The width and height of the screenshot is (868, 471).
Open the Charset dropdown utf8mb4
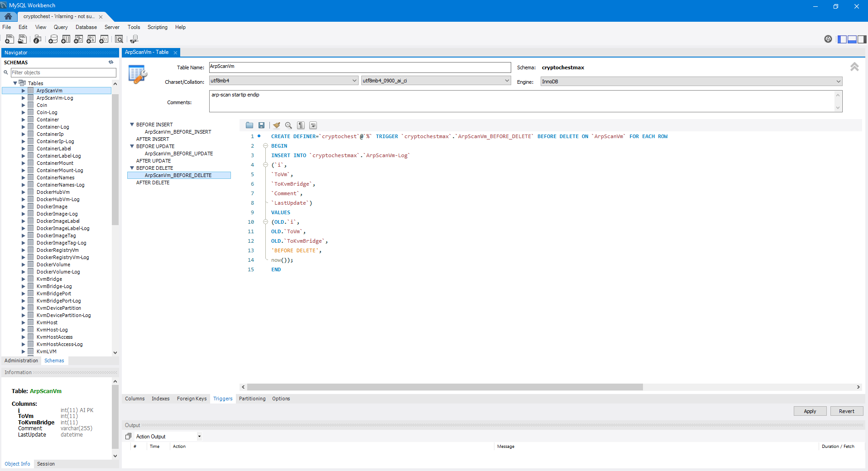pyautogui.click(x=284, y=81)
